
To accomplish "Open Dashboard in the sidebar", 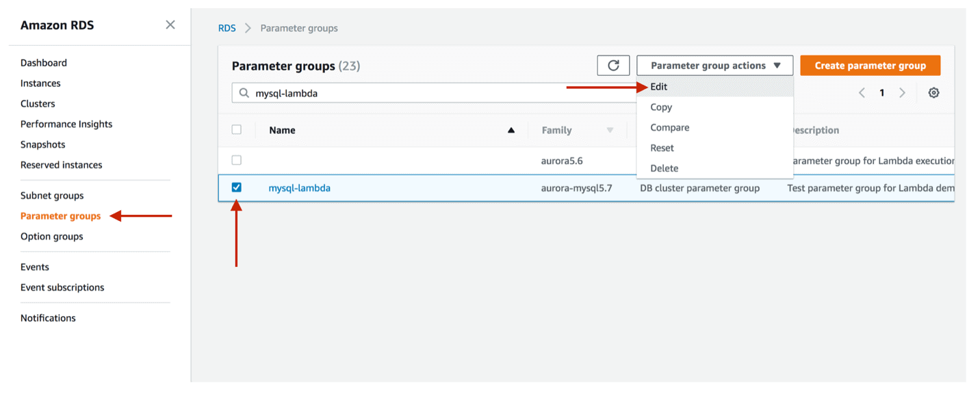I will tap(44, 63).
